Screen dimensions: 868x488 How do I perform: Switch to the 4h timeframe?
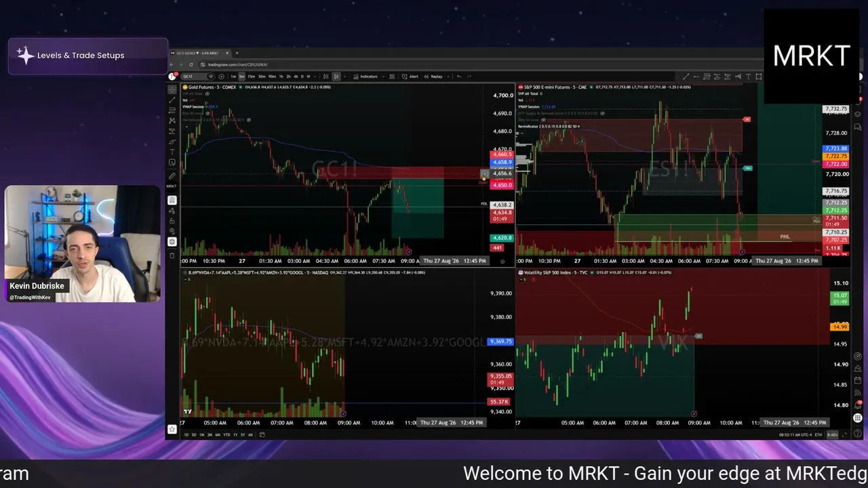[296, 77]
